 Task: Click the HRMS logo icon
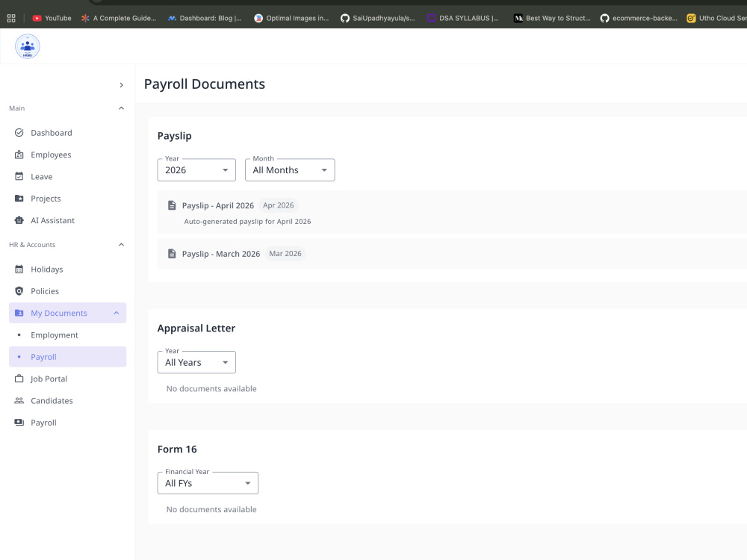click(27, 46)
